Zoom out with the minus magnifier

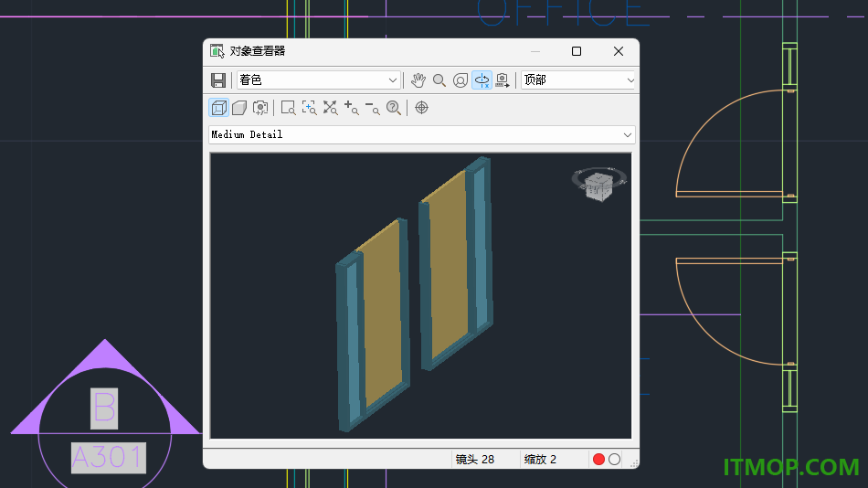(372, 108)
